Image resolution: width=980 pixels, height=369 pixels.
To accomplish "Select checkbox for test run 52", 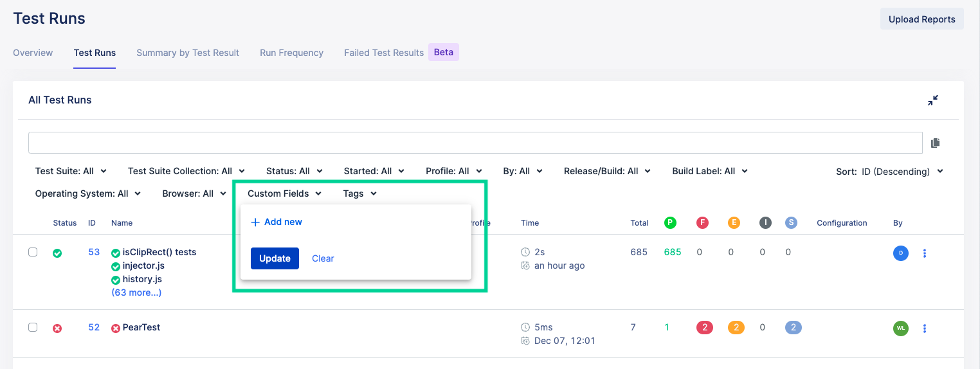I will point(33,327).
